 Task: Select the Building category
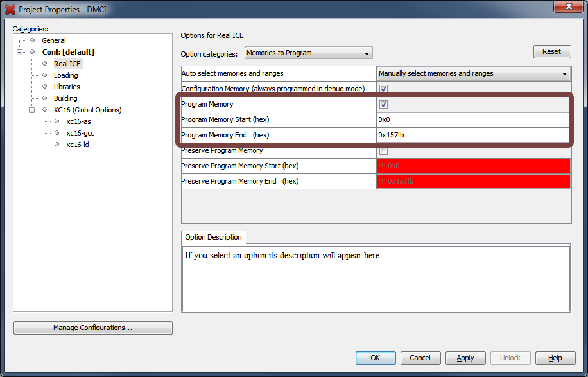coord(65,98)
